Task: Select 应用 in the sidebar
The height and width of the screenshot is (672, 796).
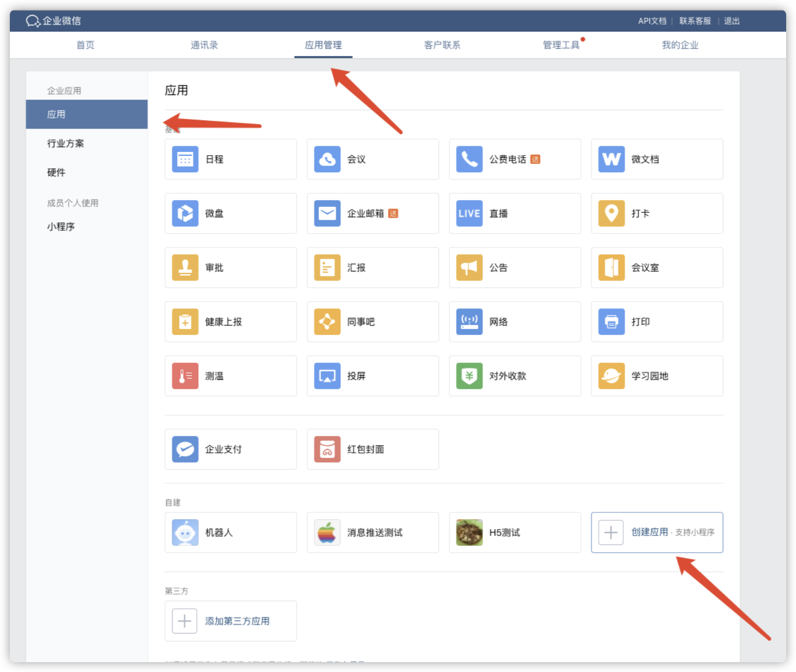Action: [x=87, y=114]
